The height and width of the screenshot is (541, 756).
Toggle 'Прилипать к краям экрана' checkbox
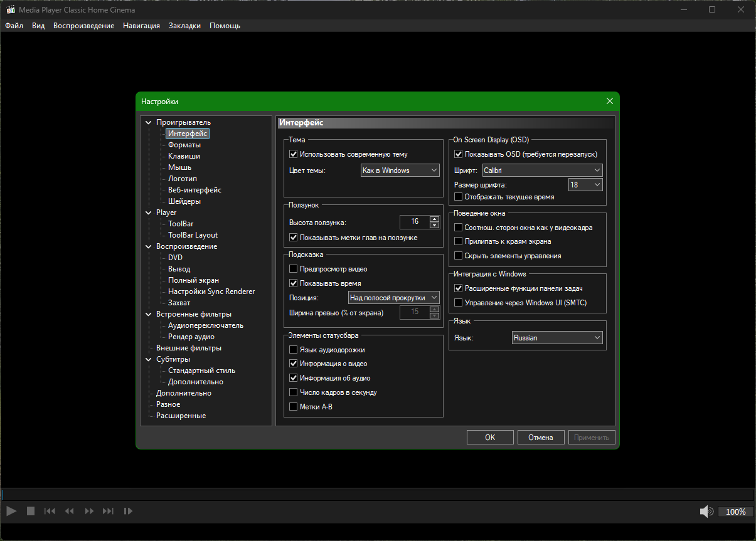pos(458,241)
